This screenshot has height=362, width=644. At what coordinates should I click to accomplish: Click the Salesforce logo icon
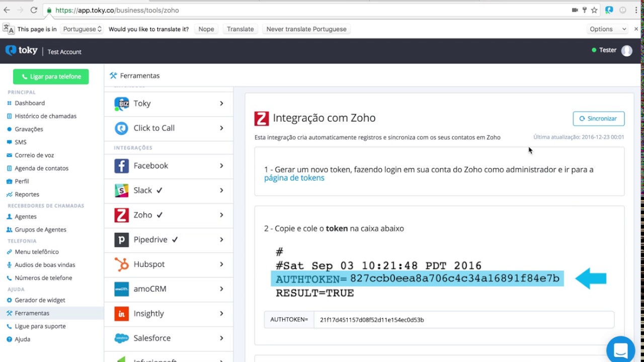121,338
